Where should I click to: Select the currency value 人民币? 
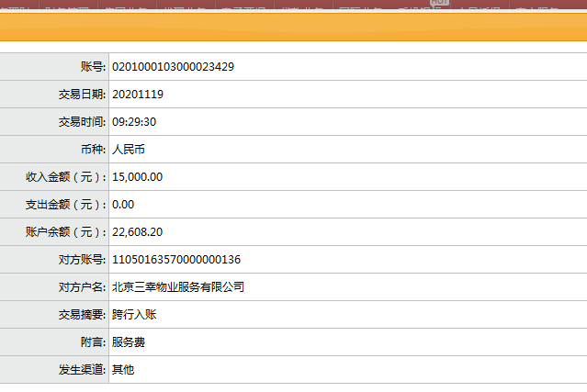tap(129, 150)
